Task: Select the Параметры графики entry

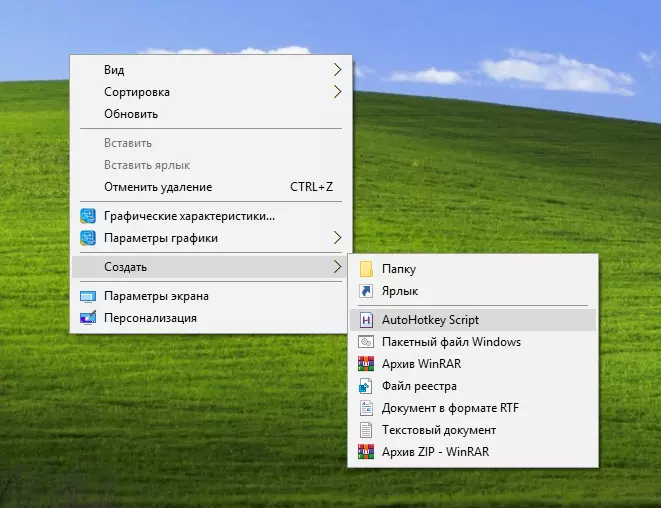Action: pos(211,238)
